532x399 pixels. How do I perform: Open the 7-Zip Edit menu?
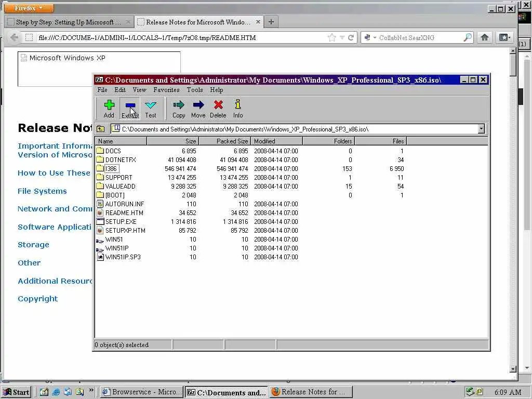click(x=120, y=90)
